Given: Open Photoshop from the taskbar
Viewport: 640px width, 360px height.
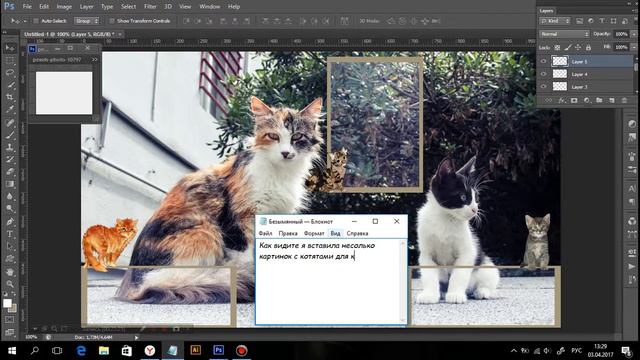Looking at the screenshot, I should 218,351.
